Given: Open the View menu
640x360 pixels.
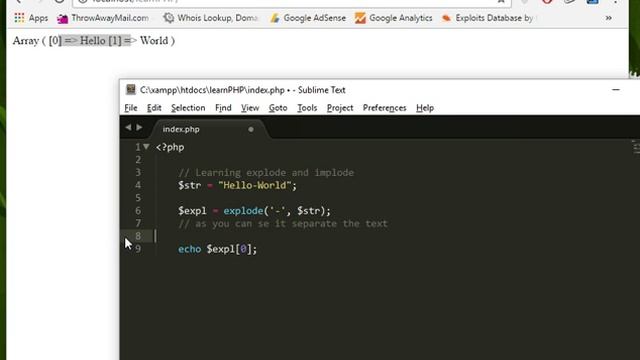Looking at the screenshot, I should coord(250,108).
